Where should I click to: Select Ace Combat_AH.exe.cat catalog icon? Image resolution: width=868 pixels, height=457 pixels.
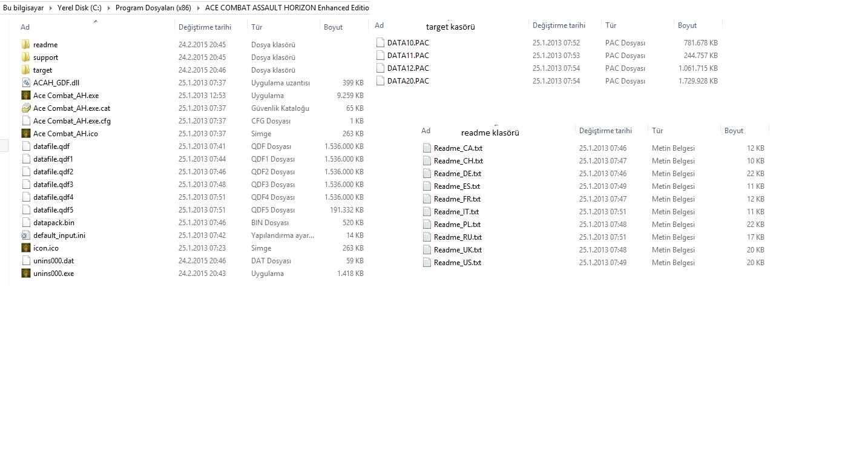pyautogui.click(x=25, y=108)
